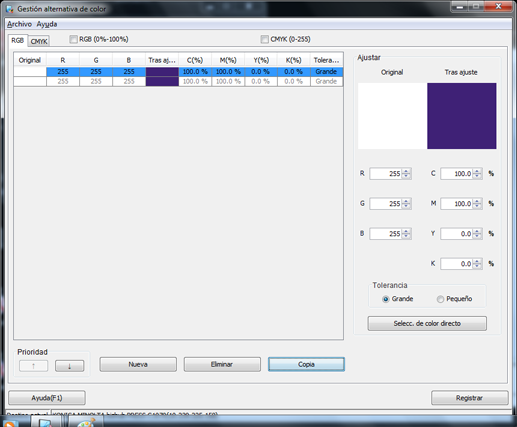517x427 pixels.
Task: Open the orange taskbar icon
Action: (x=9, y=424)
